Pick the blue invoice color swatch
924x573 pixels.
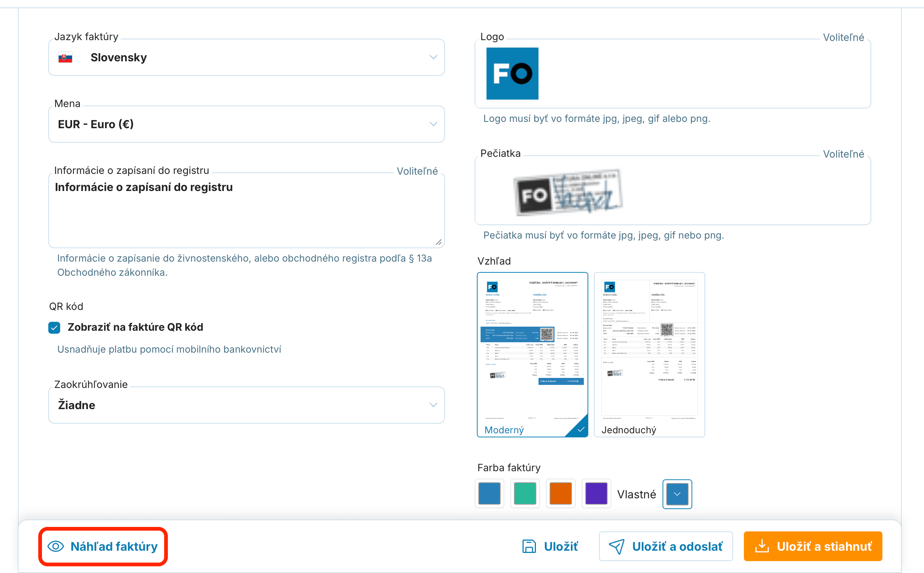(x=489, y=494)
